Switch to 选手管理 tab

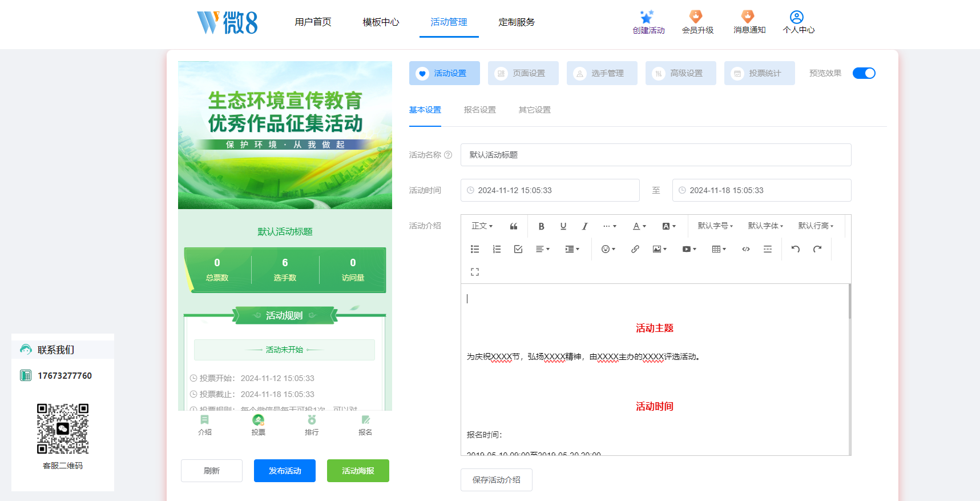click(602, 73)
